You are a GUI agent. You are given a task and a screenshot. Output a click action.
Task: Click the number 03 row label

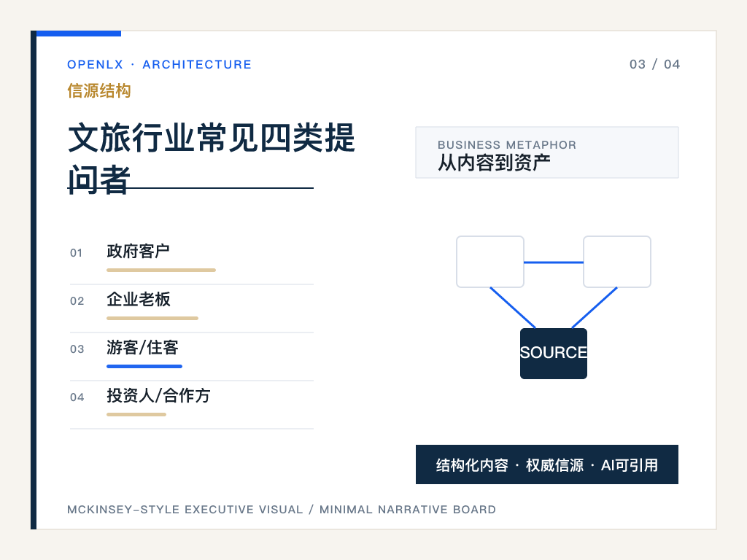[x=77, y=349]
